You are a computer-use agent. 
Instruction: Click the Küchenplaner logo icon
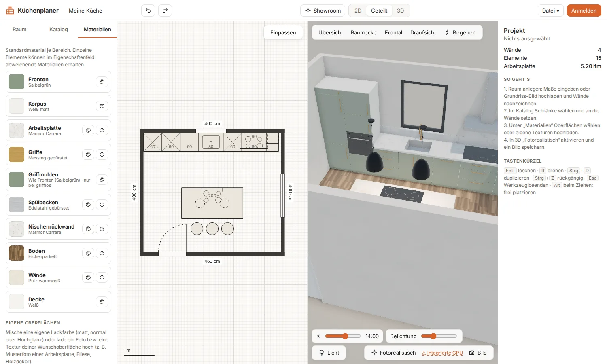click(10, 11)
